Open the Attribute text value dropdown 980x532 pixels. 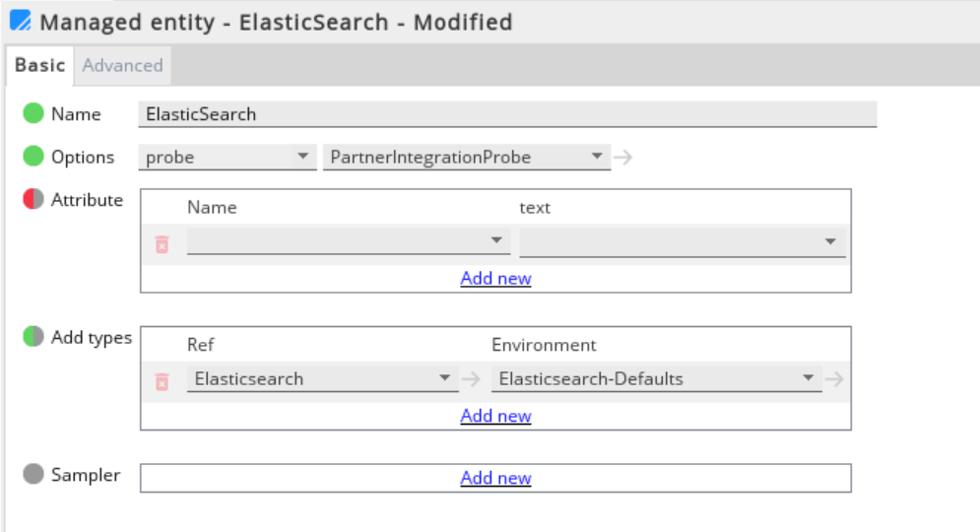click(682, 242)
